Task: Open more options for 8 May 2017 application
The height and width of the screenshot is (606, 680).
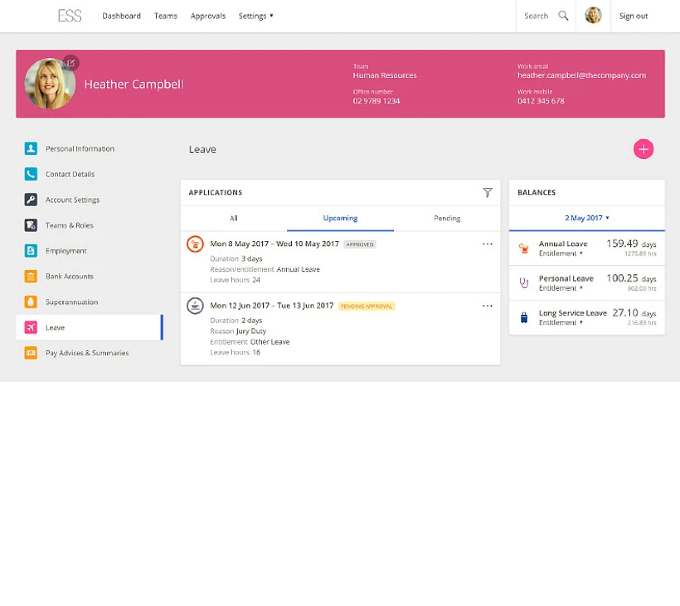Action: [x=487, y=244]
